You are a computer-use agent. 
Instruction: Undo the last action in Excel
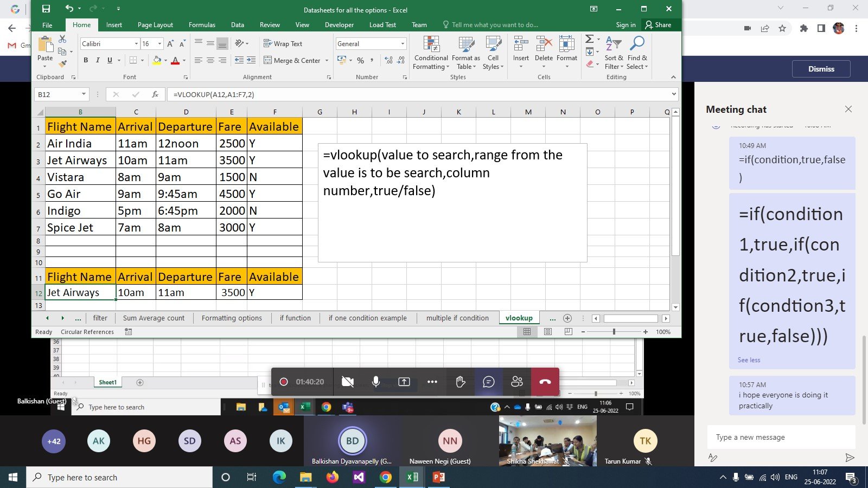coord(69,9)
